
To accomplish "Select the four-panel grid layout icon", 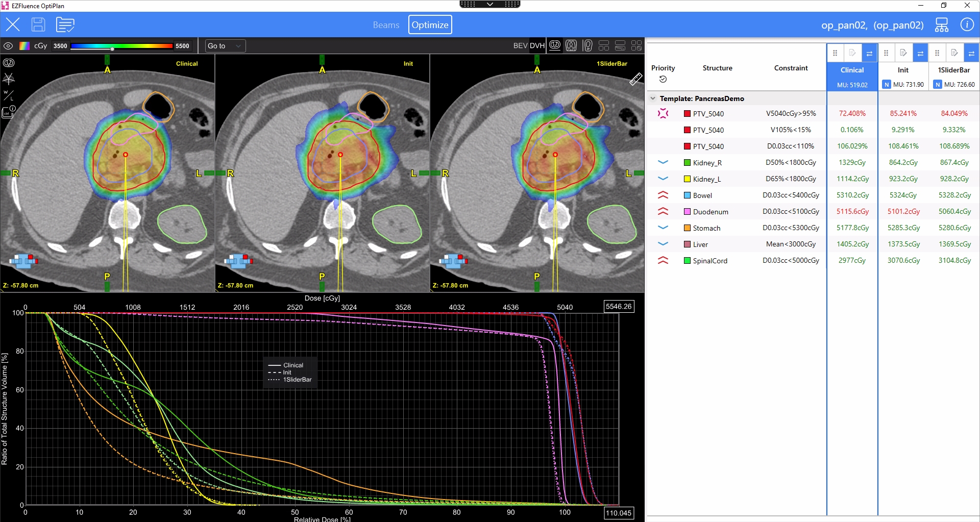I will point(636,46).
